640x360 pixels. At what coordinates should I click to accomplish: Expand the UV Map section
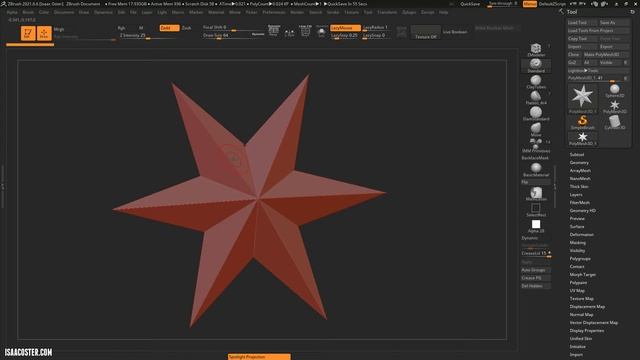(577, 291)
